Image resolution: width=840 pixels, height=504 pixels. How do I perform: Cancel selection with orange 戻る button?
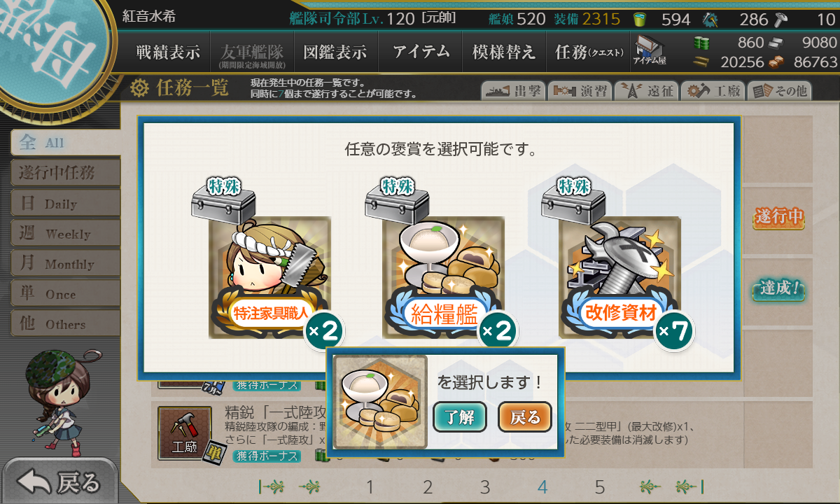(525, 417)
